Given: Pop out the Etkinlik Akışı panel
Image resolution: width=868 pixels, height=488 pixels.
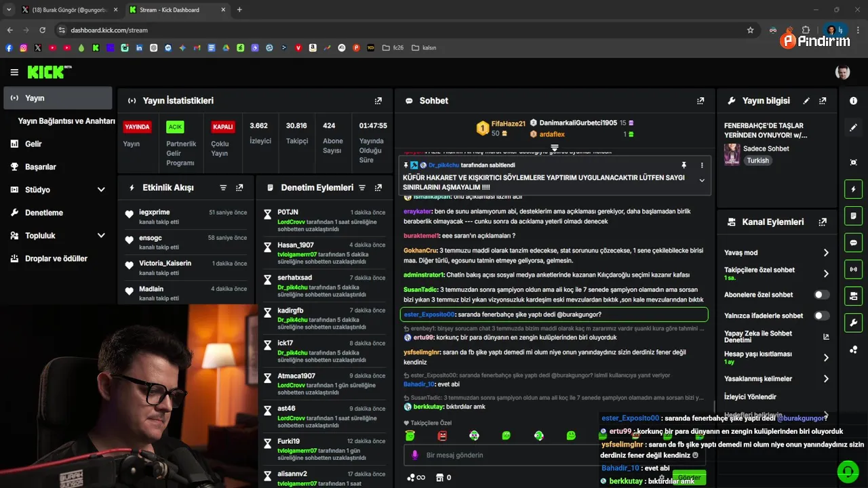Looking at the screenshot, I should click(239, 187).
